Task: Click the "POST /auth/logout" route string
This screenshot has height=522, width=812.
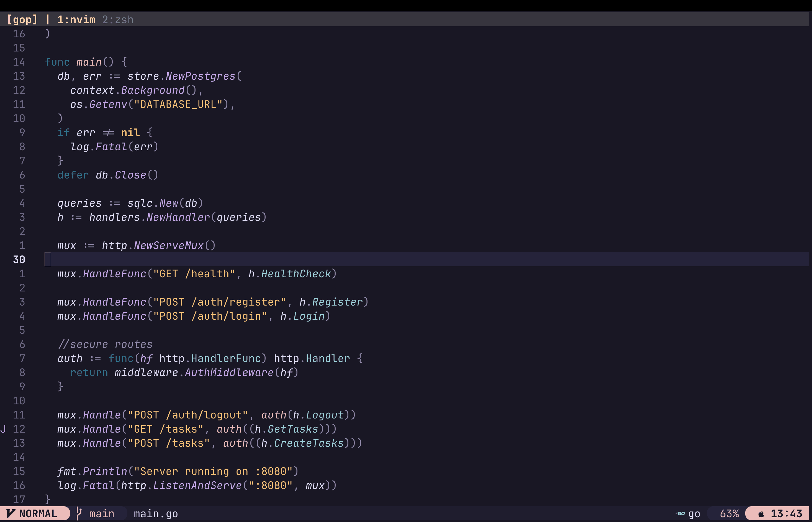Action: tap(188, 415)
